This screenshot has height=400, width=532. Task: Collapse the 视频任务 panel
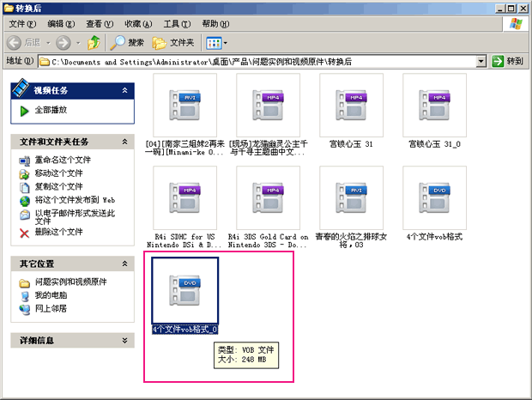click(125, 90)
